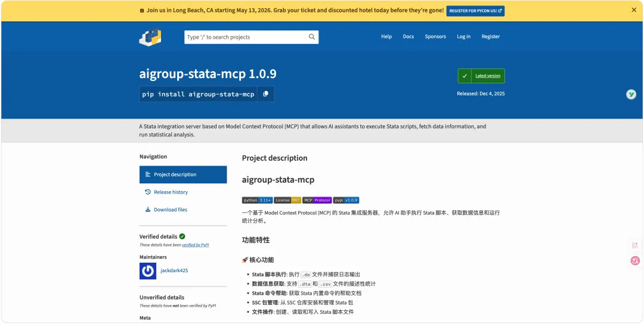Image resolution: width=644 pixels, height=324 pixels.
Task: Click the search magnifier icon
Action: tap(312, 37)
